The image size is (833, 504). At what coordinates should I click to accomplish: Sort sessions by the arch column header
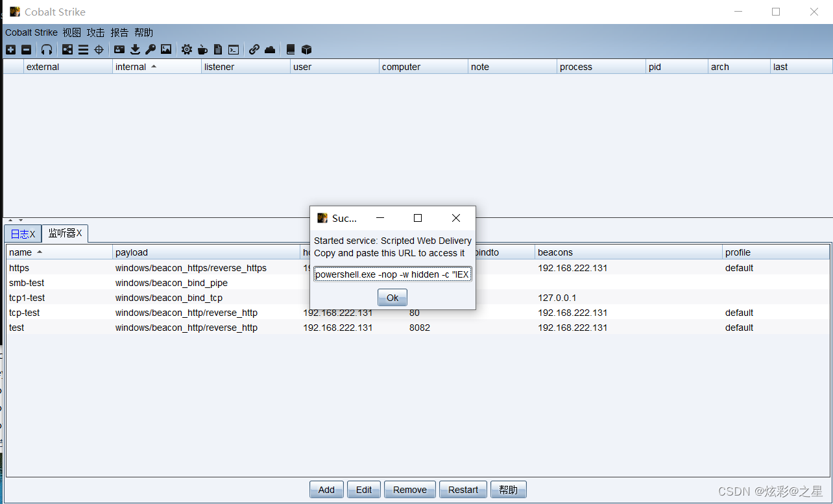(739, 67)
